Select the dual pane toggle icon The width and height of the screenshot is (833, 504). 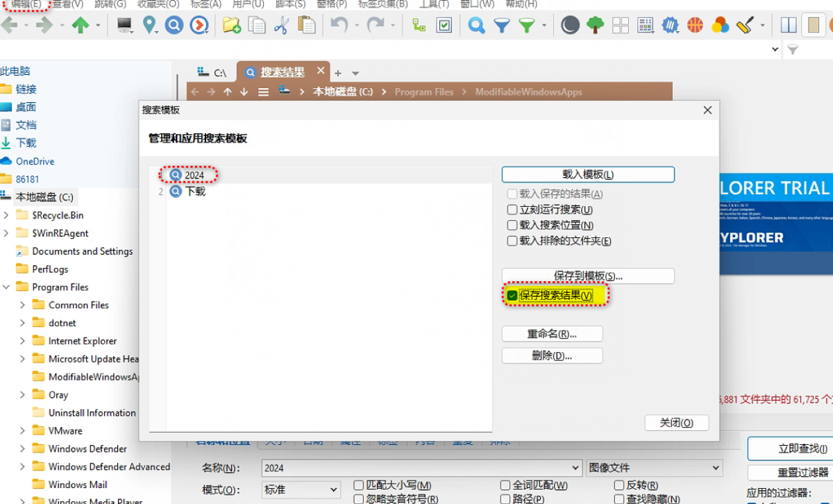(x=789, y=25)
